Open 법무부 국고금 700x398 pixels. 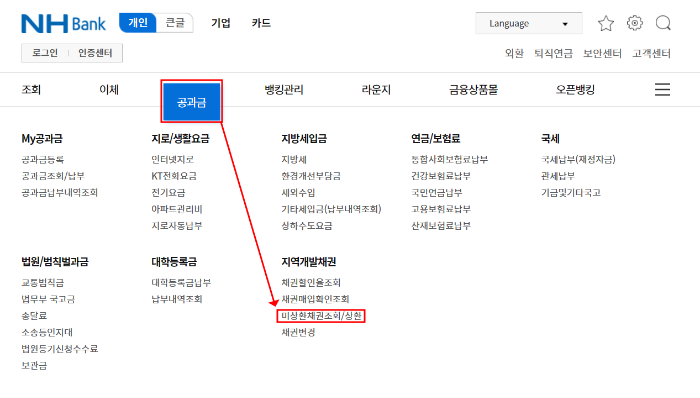click(48, 299)
